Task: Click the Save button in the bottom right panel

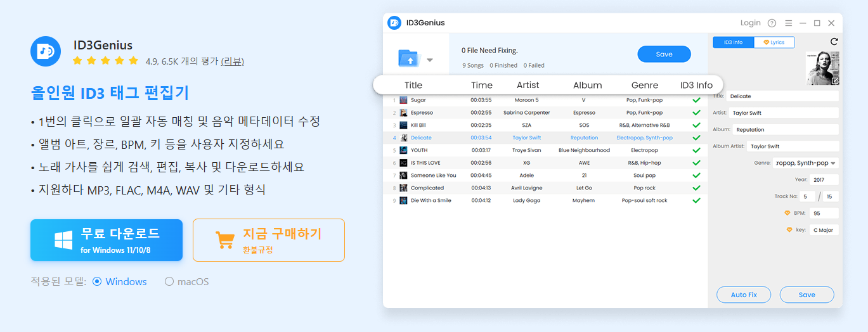Action: [807, 295]
